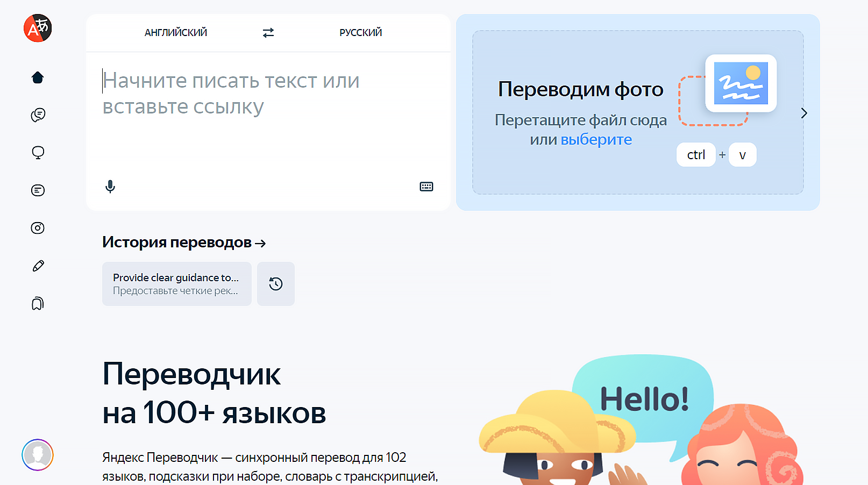Click the photo drop zone image thumbnail
This screenshot has width=868, height=485.
pos(741,83)
